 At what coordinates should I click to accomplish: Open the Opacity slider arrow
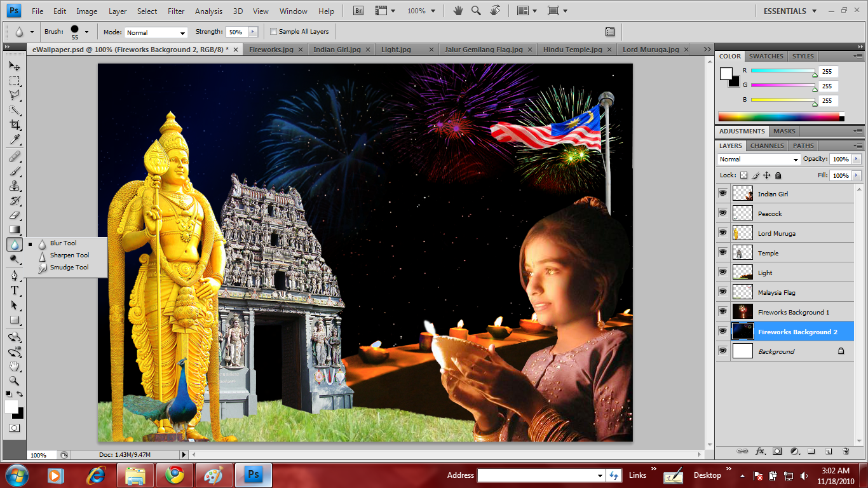tap(857, 159)
